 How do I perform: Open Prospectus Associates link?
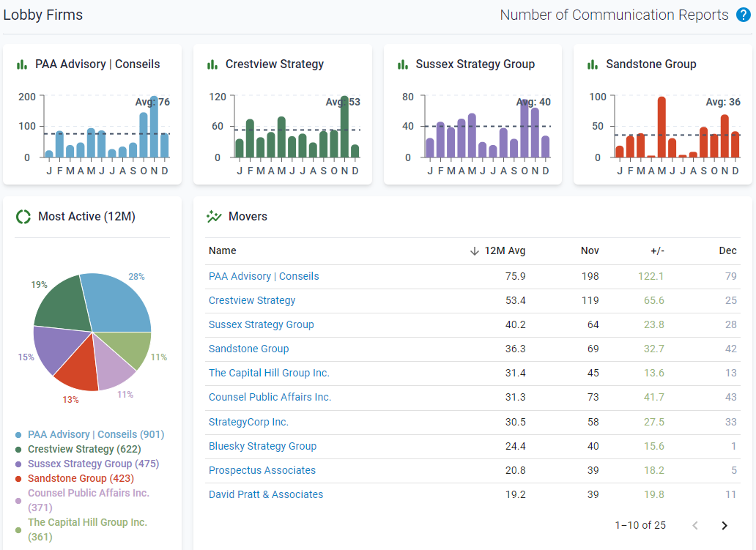coord(262,470)
